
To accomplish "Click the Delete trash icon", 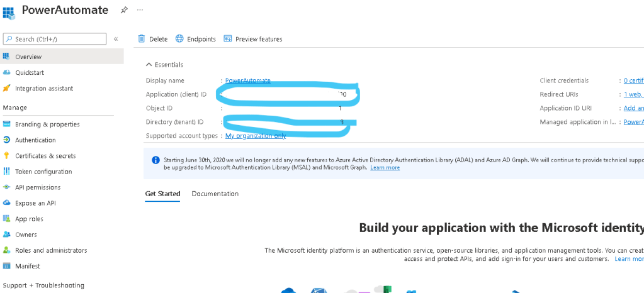I will point(142,39).
